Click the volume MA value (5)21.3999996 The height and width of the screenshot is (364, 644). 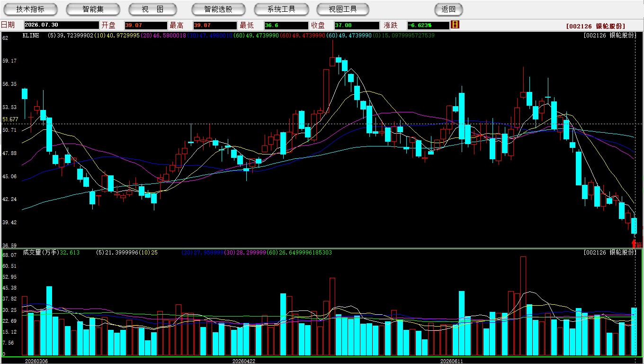tap(116, 253)
